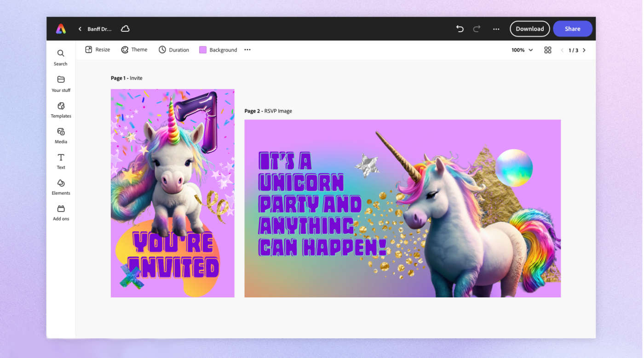The height and width of the screenshot is (358, 644).
Task: Open Your stuff folder
Action: pyautogui.click(x=61, y=83)
